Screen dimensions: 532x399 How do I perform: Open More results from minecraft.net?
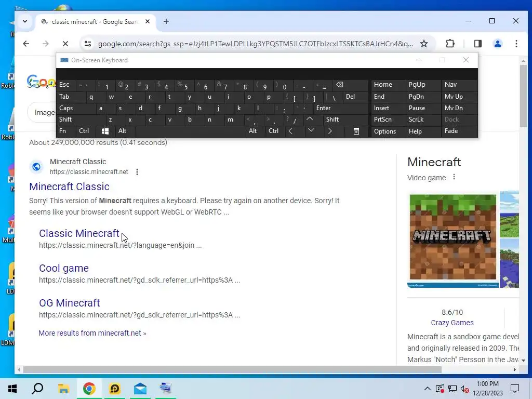click(92, 333)
